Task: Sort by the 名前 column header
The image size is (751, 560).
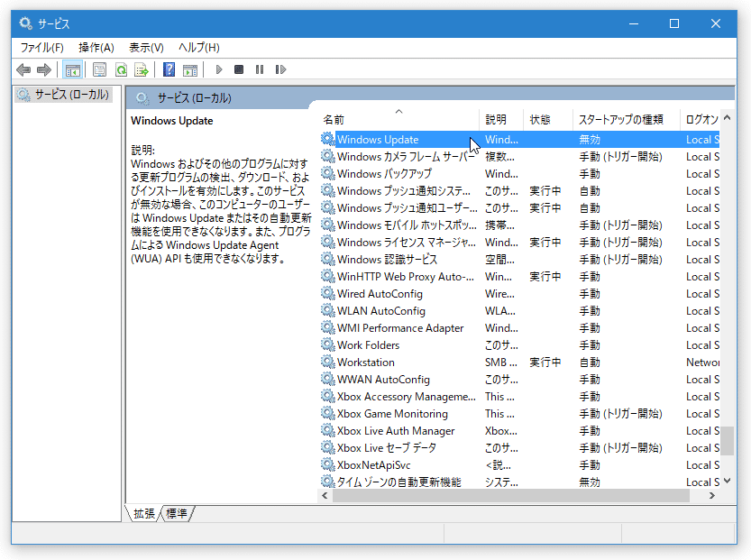Action: click(399, 119)
